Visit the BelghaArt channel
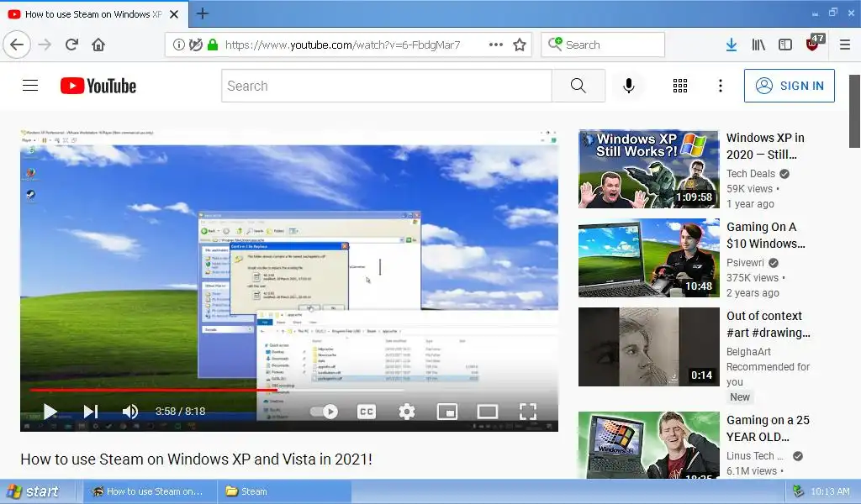Screen dimensions: 861x504 [748, 351]
